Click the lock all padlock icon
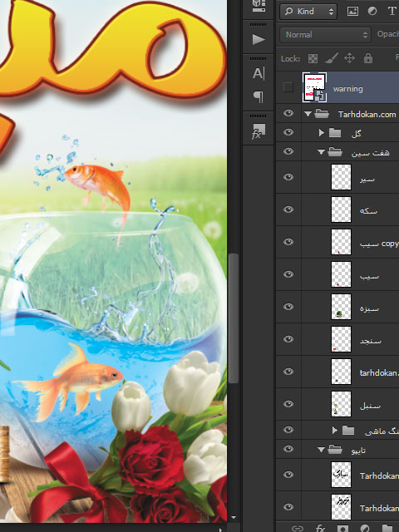399x532 pixels. pos(368,58)
